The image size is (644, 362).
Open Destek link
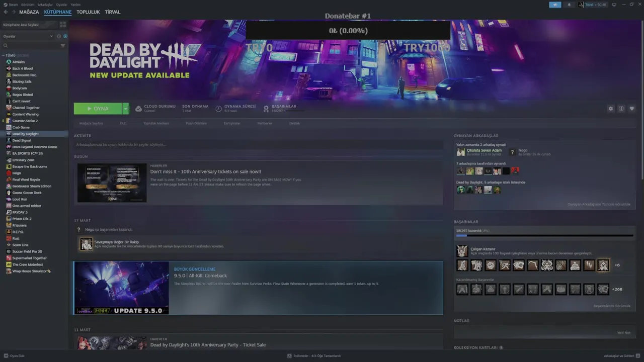coord(294,123)
